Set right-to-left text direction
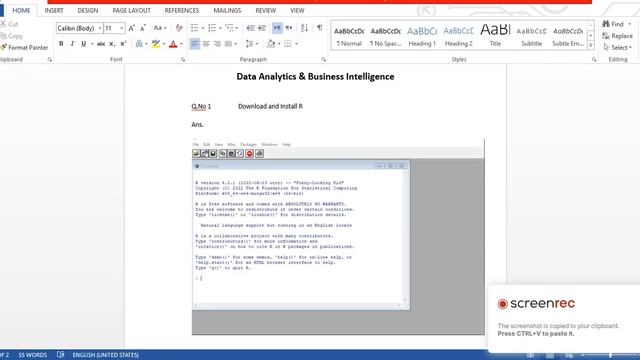This screenshot has width=640, height=360. click(x=289, y=28)
